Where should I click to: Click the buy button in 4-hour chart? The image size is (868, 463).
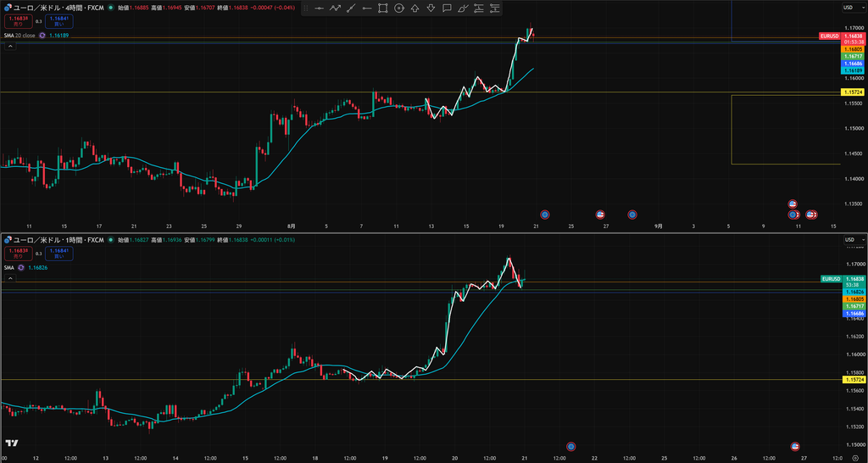58,21
